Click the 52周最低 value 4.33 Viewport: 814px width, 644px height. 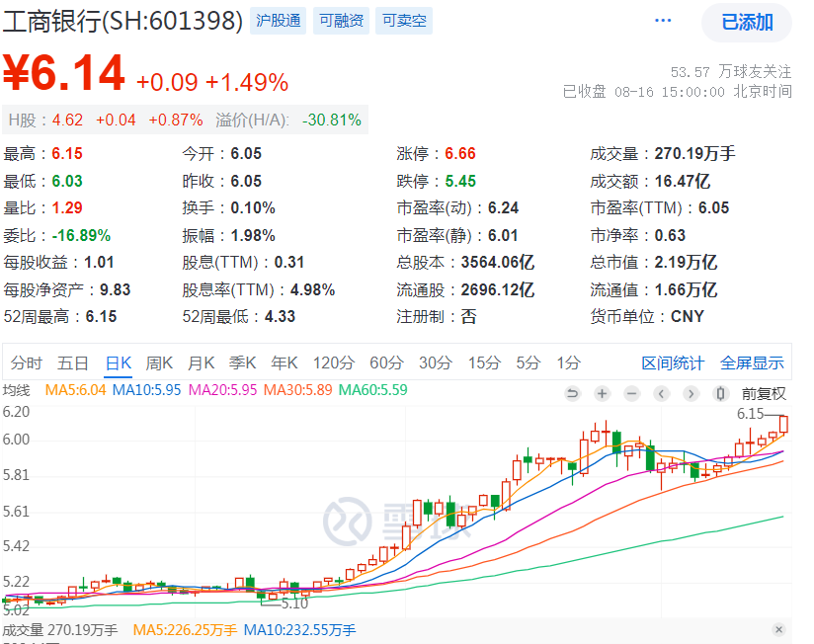pyautogui.click(x=280, y=316)
